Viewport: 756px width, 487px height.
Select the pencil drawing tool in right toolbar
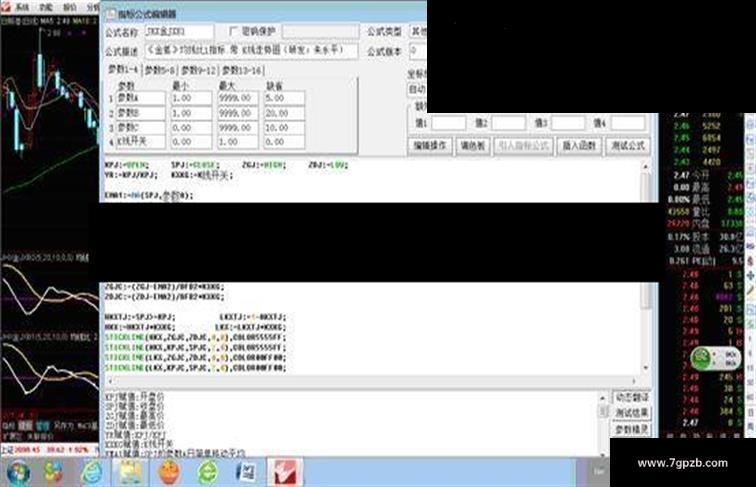point(751,291)
